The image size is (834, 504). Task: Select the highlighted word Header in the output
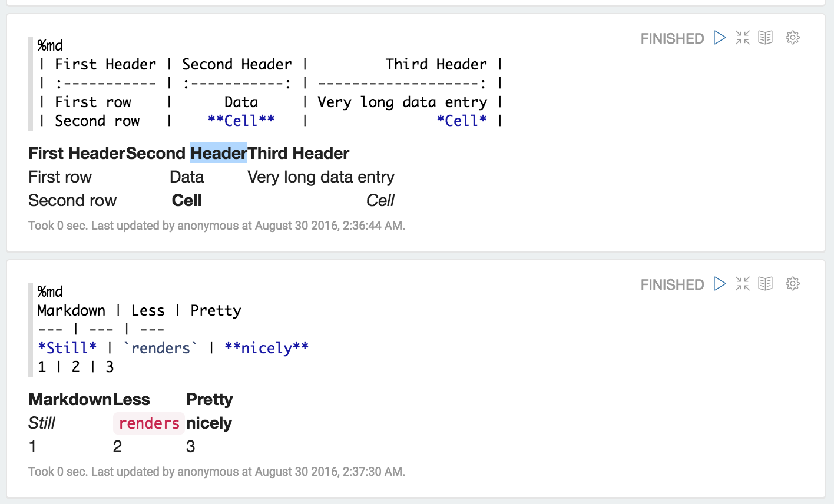coord(219,153)
